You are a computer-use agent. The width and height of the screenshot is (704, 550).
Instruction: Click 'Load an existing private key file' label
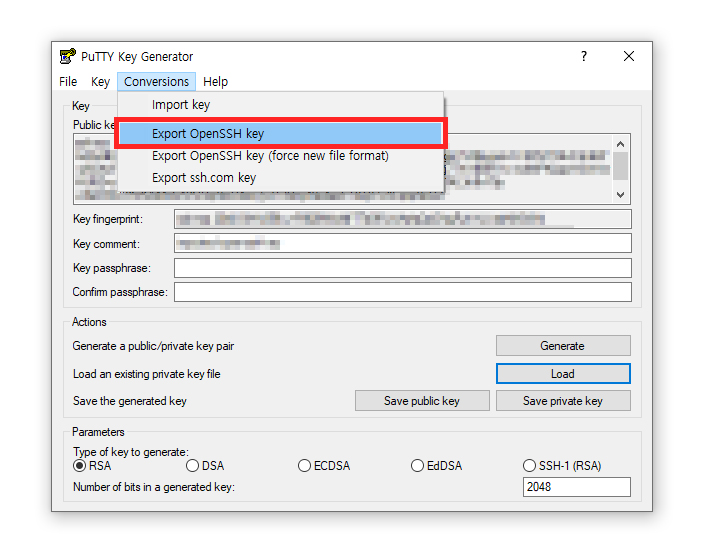[x=146, y=374]
